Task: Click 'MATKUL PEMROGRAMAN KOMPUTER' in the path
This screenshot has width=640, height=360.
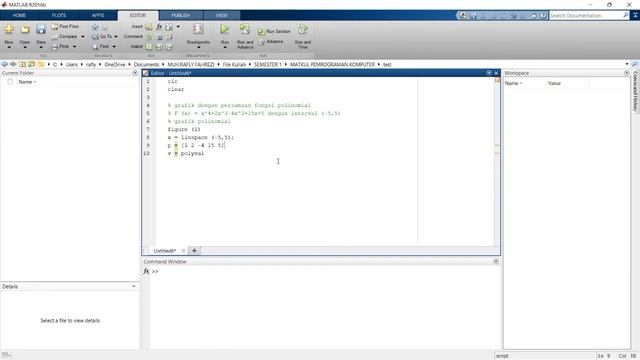Action: (332, 64)
